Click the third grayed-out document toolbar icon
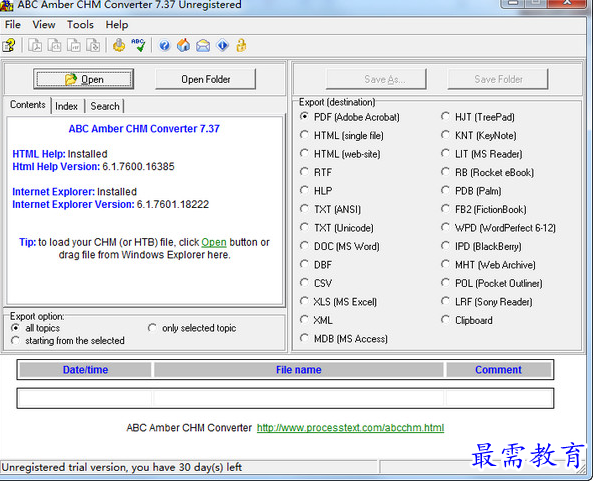The image size is (593, 487). click(74, 45)
